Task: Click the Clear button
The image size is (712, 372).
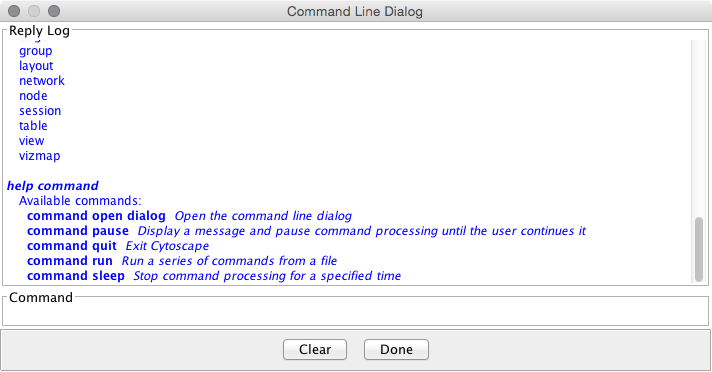Action: [x=315, y=349]
